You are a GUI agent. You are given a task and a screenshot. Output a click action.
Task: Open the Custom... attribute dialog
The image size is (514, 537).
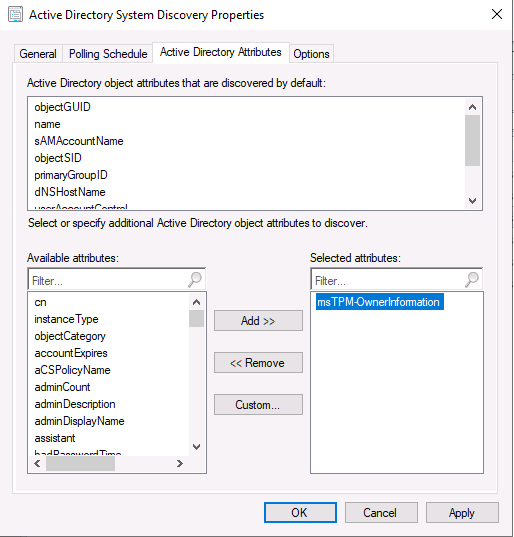[x=258, y=405]
